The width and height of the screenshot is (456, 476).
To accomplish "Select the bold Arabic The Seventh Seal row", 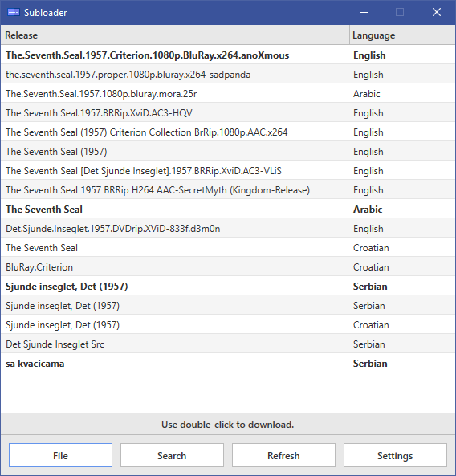I will (x=228, y=210).
